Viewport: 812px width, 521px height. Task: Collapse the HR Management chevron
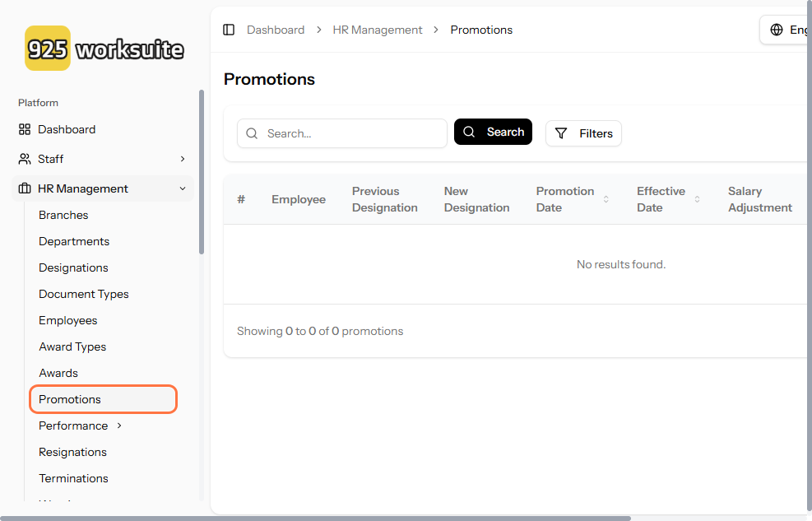(x=183, y=188)
